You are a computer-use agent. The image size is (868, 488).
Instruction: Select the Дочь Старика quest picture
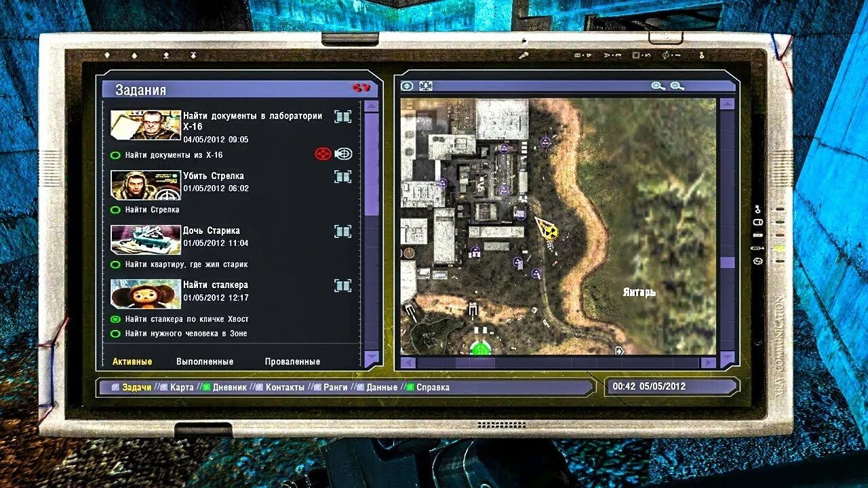point(146,240)
